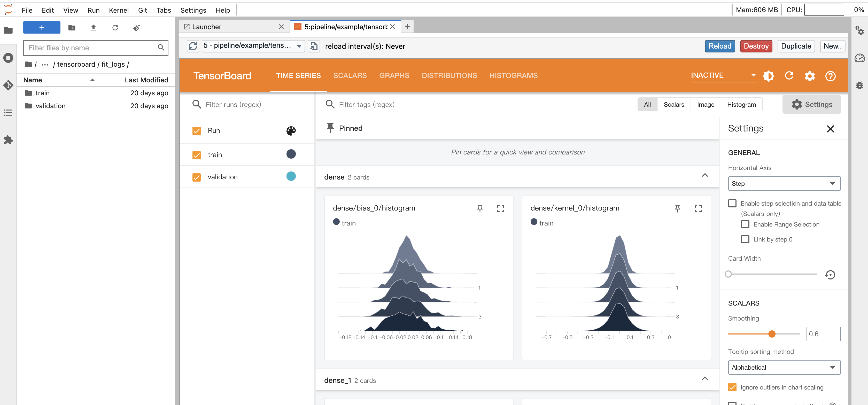Image resolution: width=868 pixels, height=405 pixels.
Task: Check Link by step 0
Action: [745, 239]
